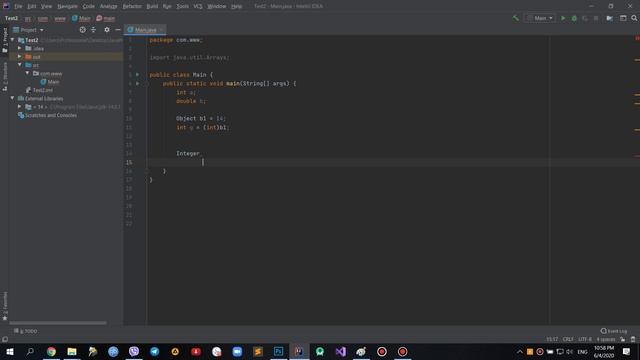Expand the JDK 14 library node

coord(20,107)
